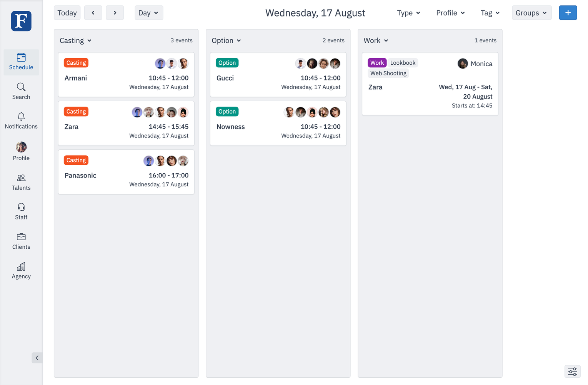Expand the Tag filter dropdown
The width and height of the screenshot is (588, 385).
490,13
